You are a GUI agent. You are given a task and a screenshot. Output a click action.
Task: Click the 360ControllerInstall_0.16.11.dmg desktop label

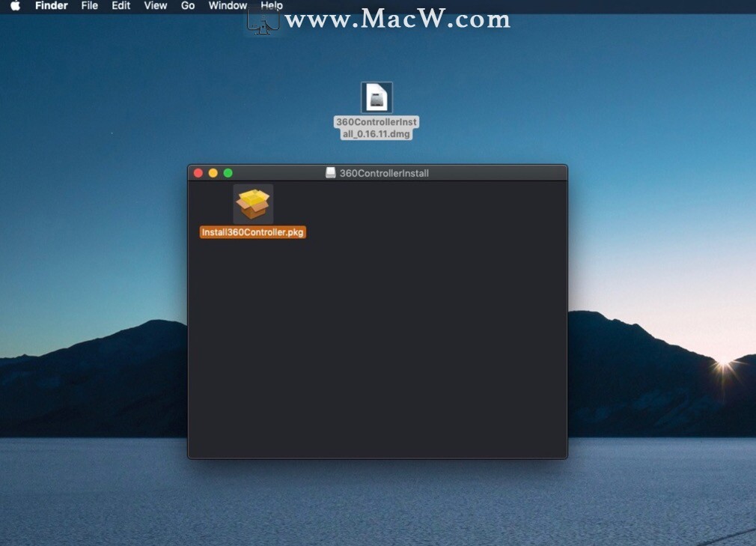coord(377,128)
